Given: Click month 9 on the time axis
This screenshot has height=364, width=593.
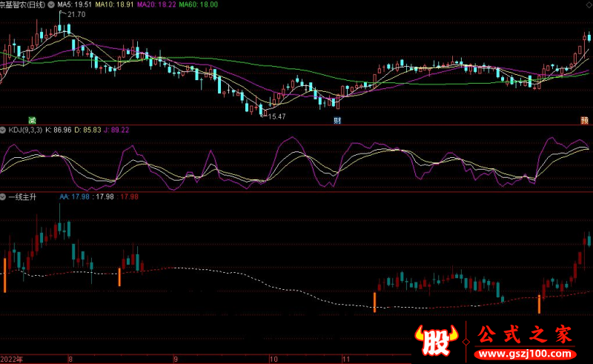Looking at the screenshot, I should [176, 359].
